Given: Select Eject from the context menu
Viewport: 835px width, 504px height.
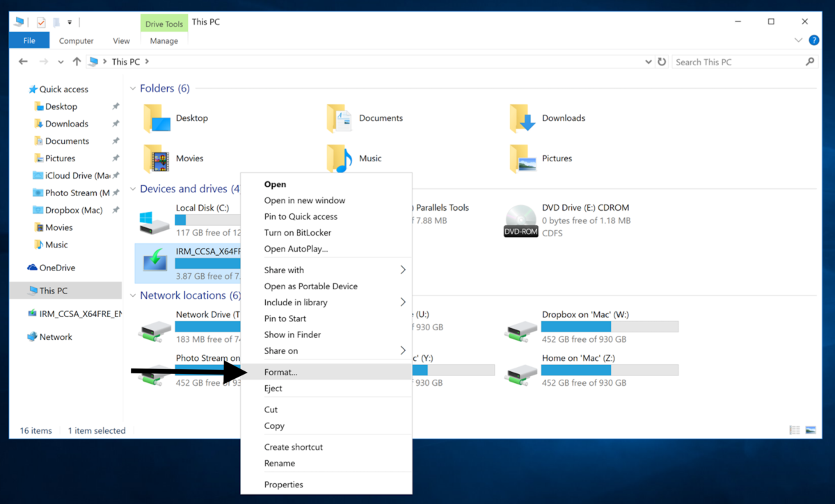Looking at the screenshot, I should [273, 389].
